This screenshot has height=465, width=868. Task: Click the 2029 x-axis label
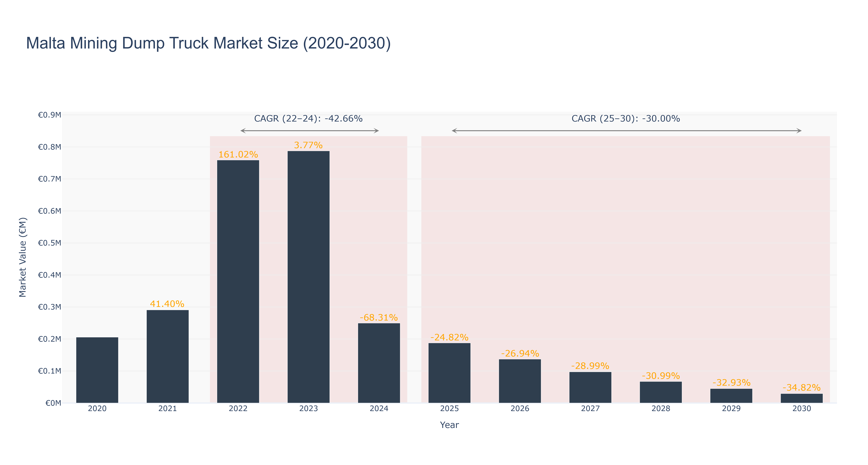731,408
